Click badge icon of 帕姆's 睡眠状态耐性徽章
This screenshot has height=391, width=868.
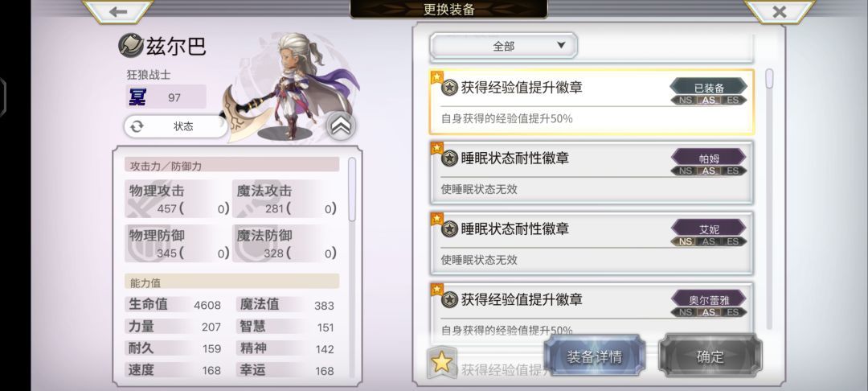pyautogui.click(x=449, y=158)
